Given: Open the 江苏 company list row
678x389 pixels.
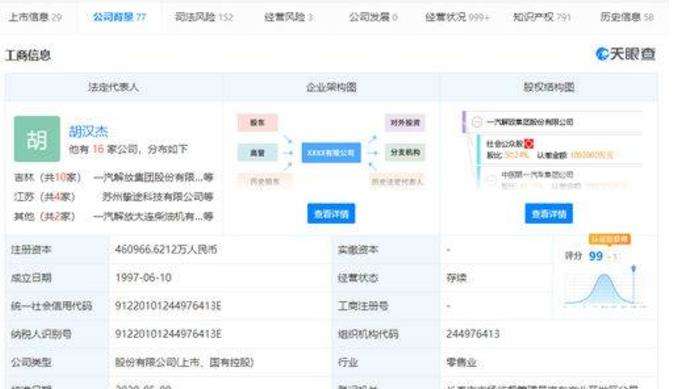Looking at the screenshot, I should pyautogui.click(x=114, y=197).
